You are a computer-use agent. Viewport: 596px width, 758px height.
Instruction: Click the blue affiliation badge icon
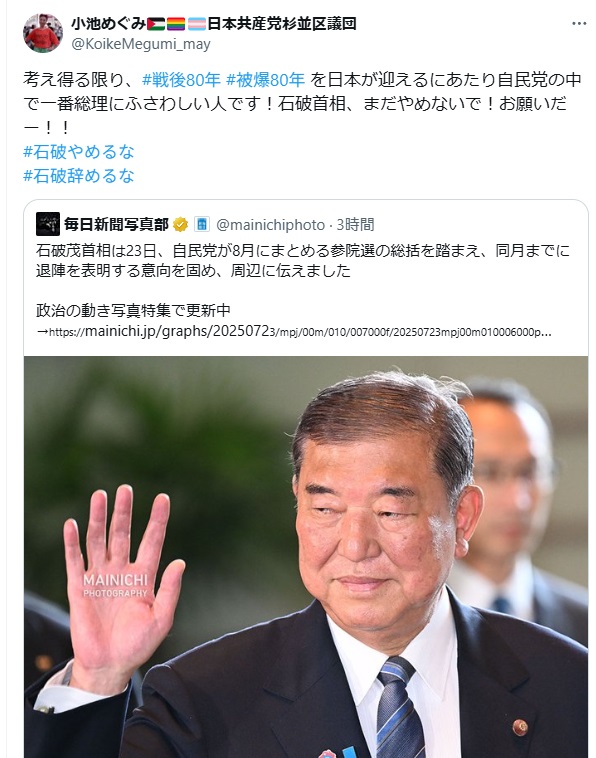202,224
